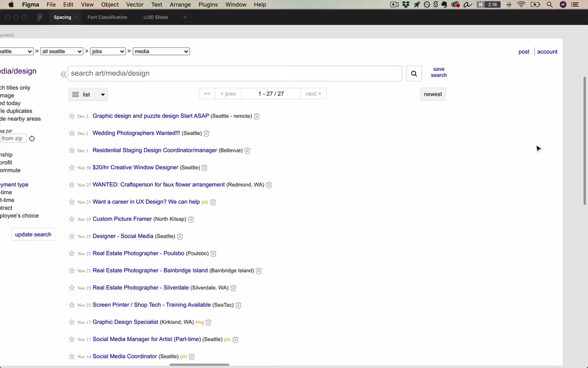
Task: Click the magnifying glass search button
Action: pos(414,74)
